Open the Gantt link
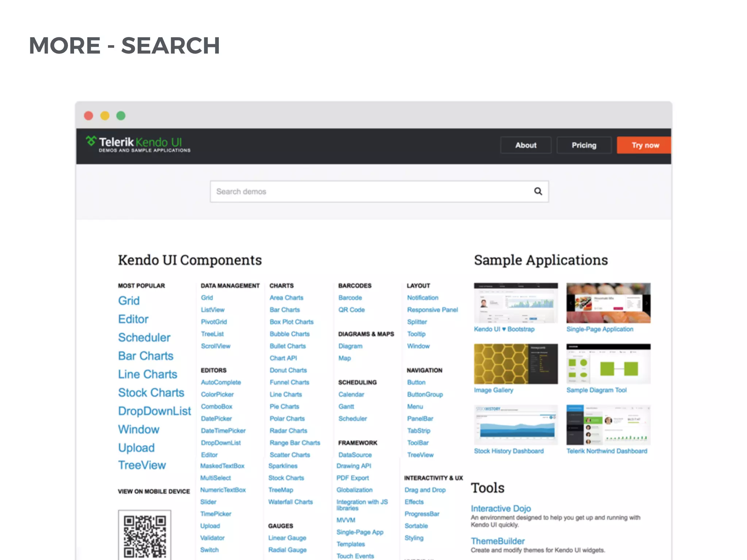This screenshot has height=560, width=747. 346,406
